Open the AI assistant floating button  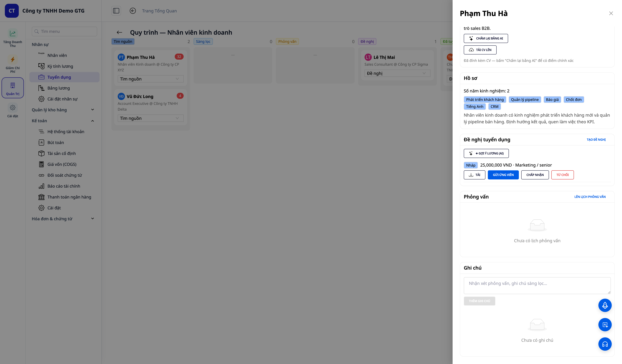click(x=605, y=325)
